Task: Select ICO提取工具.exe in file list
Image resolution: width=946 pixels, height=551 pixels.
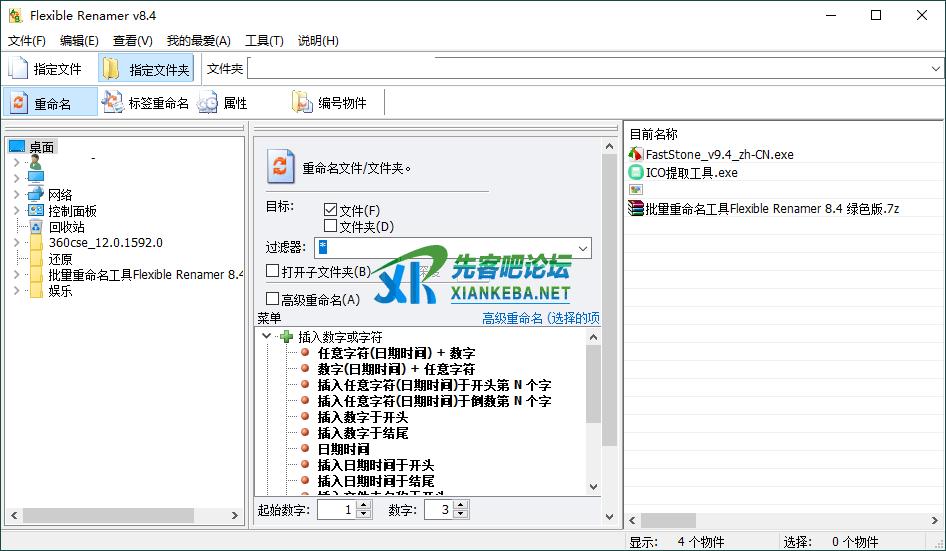Action: [x=691, y=172]
